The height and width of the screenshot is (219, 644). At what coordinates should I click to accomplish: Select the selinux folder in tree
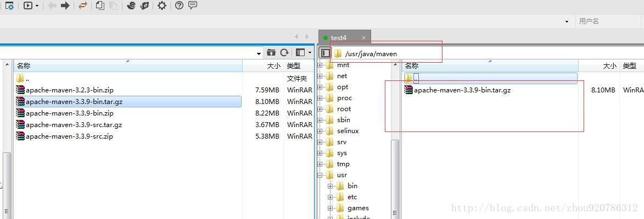point(348,131)
